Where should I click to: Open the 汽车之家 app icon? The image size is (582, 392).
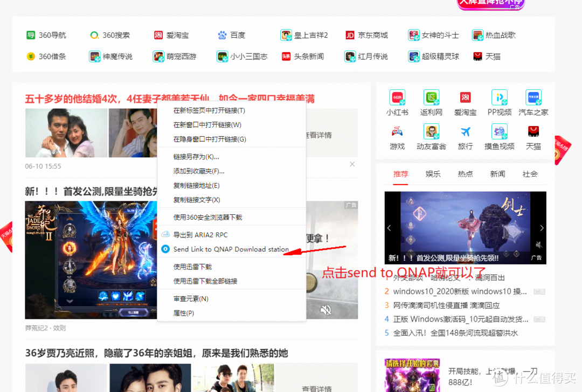(x=533, y=97)
